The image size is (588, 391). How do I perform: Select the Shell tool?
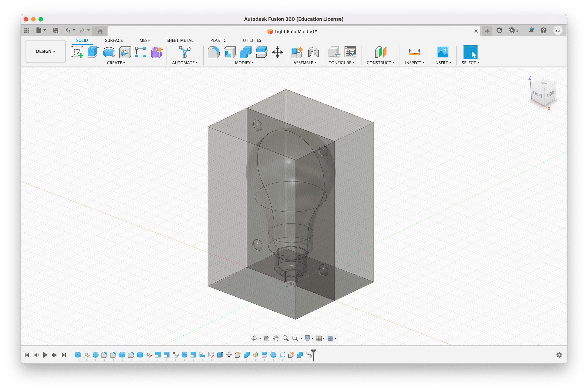(x=229, y=52)
